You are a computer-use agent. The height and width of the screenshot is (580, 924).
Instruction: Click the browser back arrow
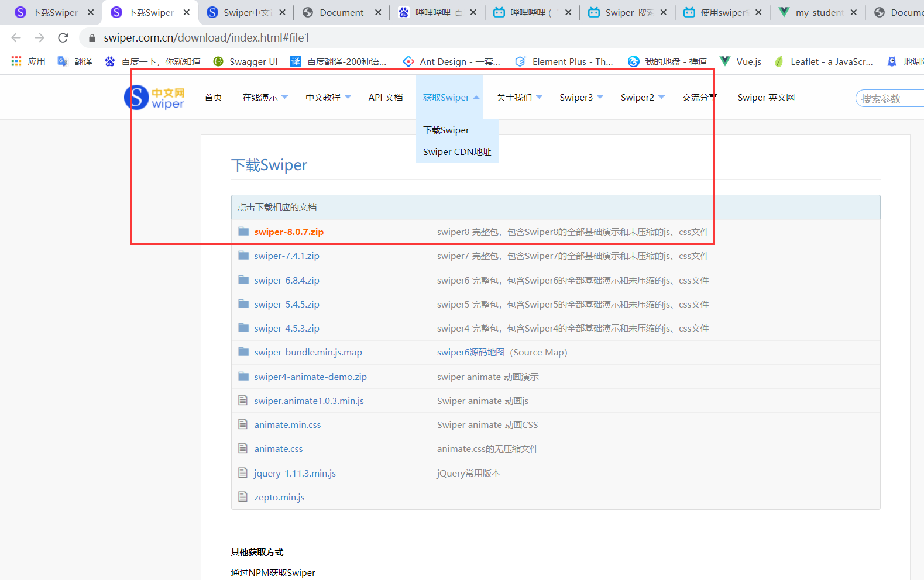click(16, 37)
